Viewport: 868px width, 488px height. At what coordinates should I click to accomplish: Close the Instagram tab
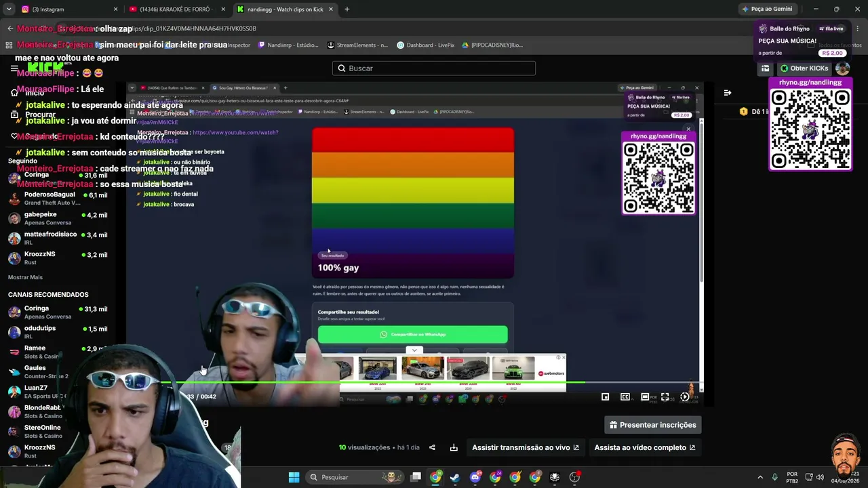coord(115,9)
